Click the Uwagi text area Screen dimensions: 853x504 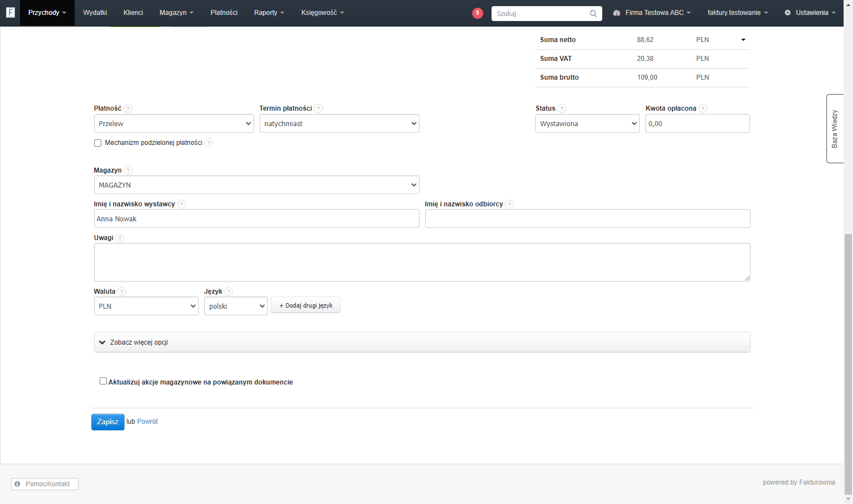pos(422,262)
